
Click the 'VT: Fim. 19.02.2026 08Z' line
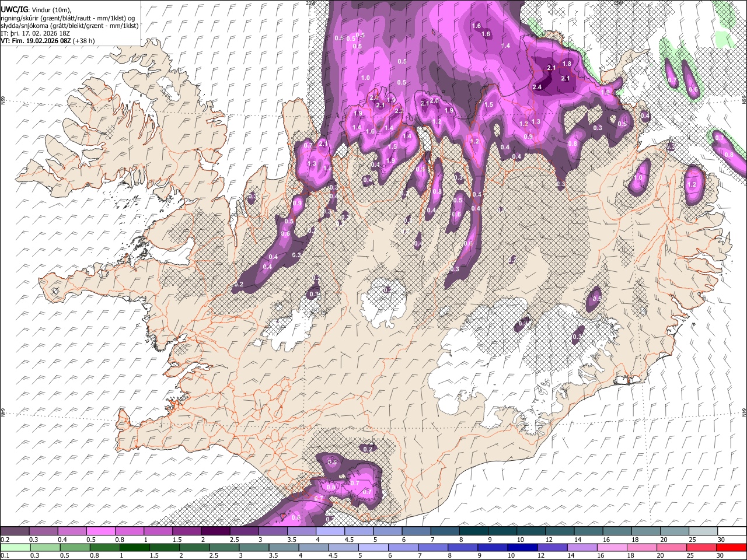pyautogui.click(x=36, y=41)
